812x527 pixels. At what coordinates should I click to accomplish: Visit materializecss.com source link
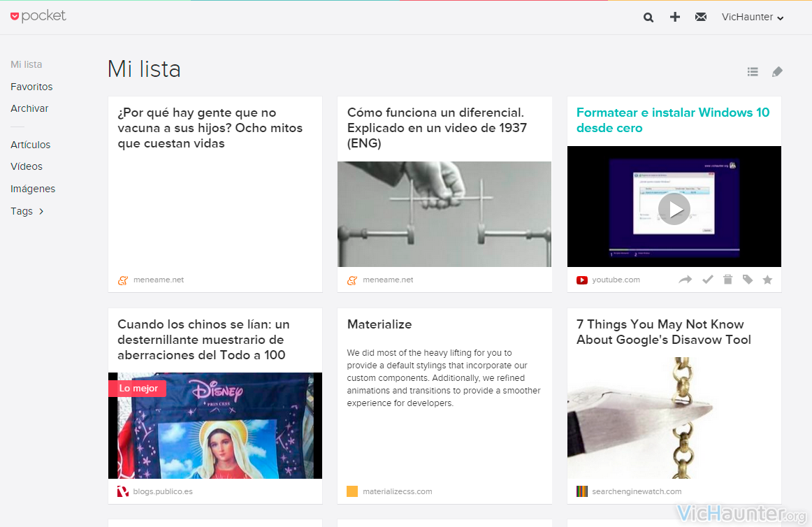397,491
